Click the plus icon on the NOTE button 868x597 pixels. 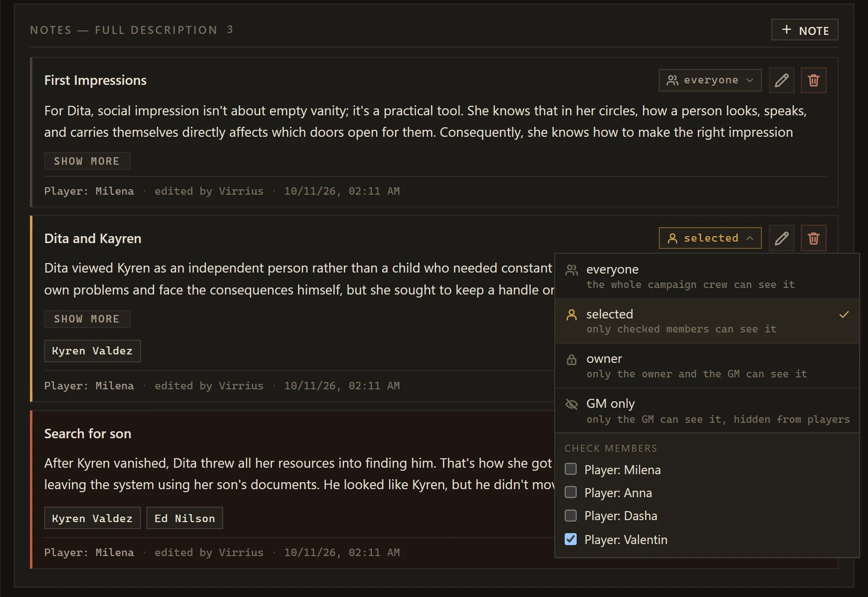coord(786,30)
